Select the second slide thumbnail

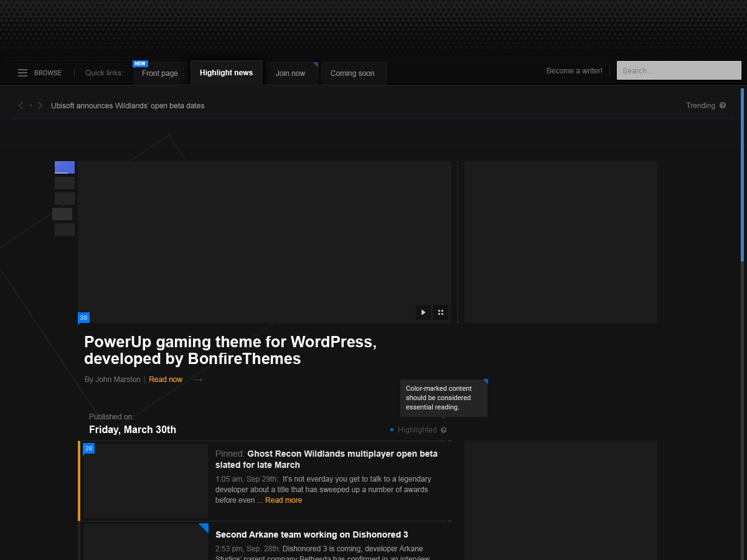65,183
